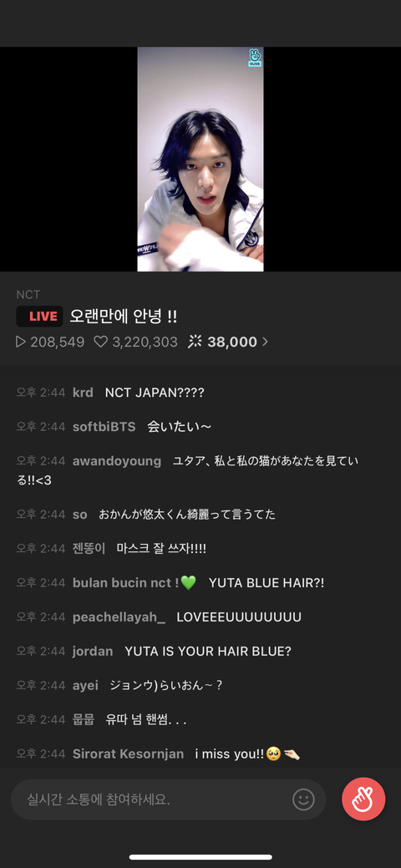The width and height of the screenshot is (401, 868).
Task: Select username jordan in chat
Action: tap(93, 652)
